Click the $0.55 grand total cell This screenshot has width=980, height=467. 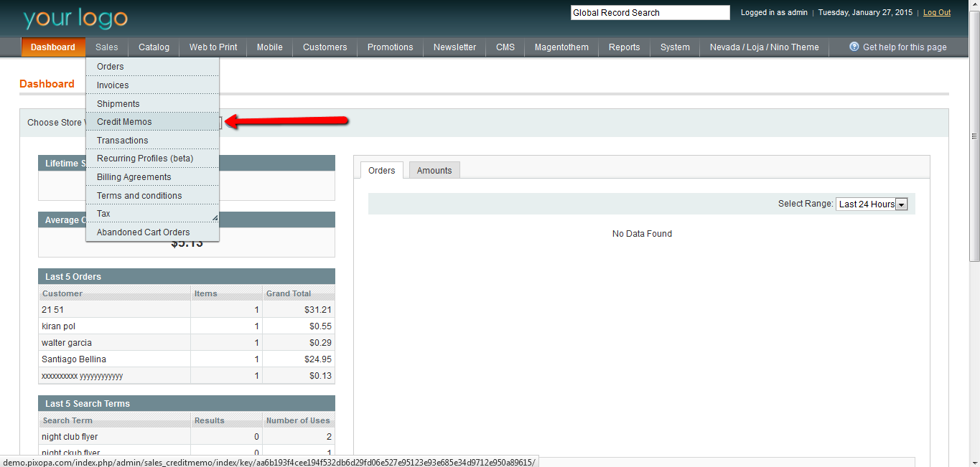[298, 326]
